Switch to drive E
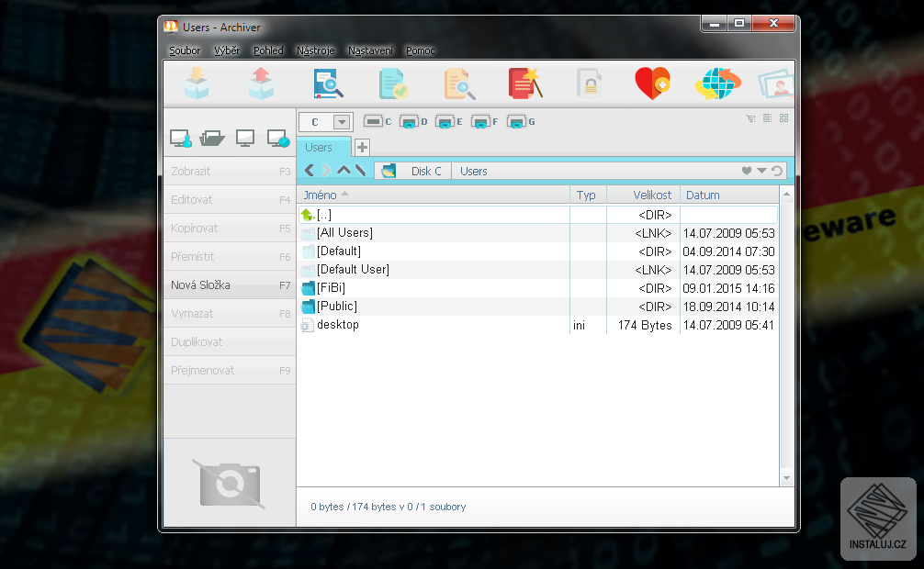Image resolution: width=924 pixels, height=569 pixels. pos(449,122)
